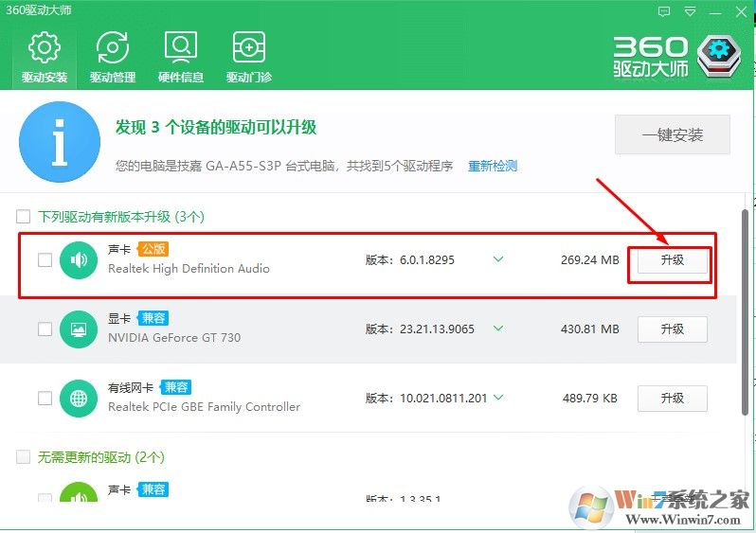The image size is (756, 533).
Task: Tick the NVIDIA GeForce GT 730 checkbox
Action: (45, 329)
